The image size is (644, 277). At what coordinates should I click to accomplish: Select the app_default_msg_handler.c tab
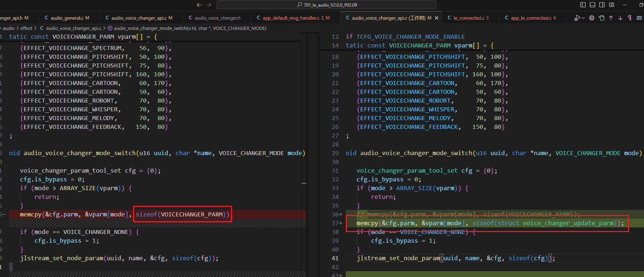point(296,18)
